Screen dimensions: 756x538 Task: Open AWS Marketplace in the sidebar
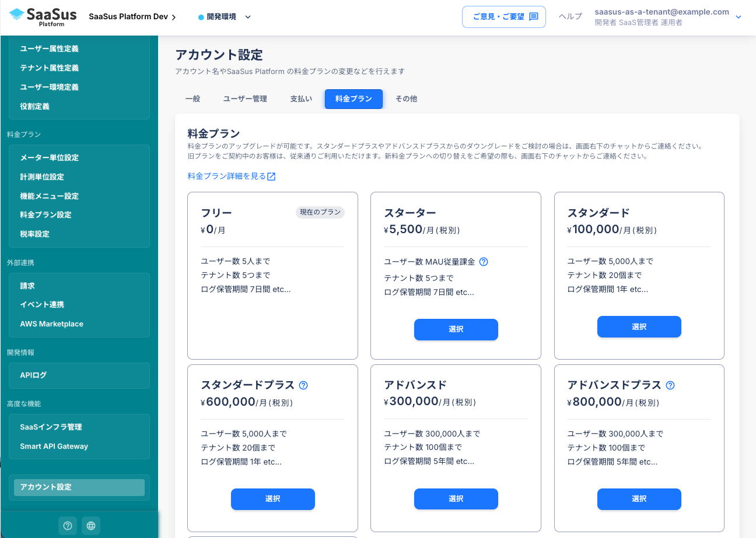coord(51,324)
